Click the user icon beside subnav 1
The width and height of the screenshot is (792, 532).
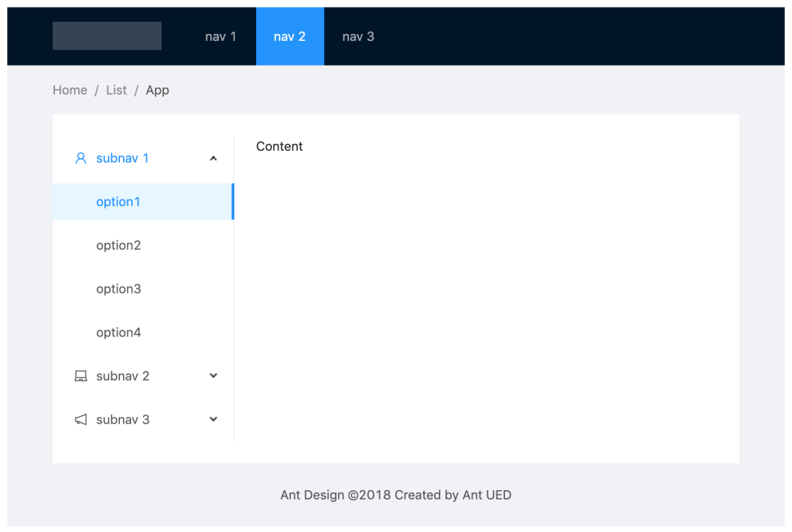[x=80, y=158]
